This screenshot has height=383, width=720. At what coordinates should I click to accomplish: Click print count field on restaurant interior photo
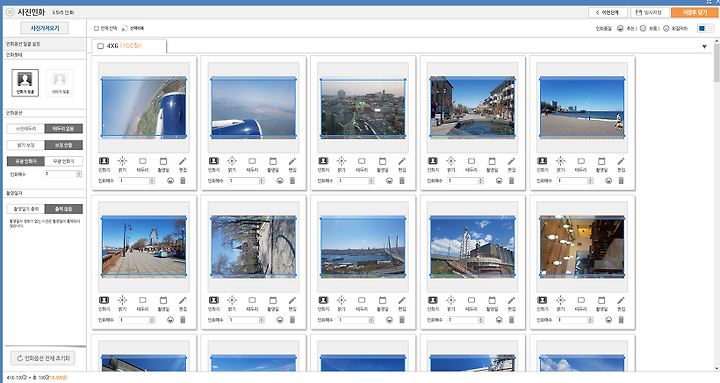pyautogui.click(x=574, y=320)
